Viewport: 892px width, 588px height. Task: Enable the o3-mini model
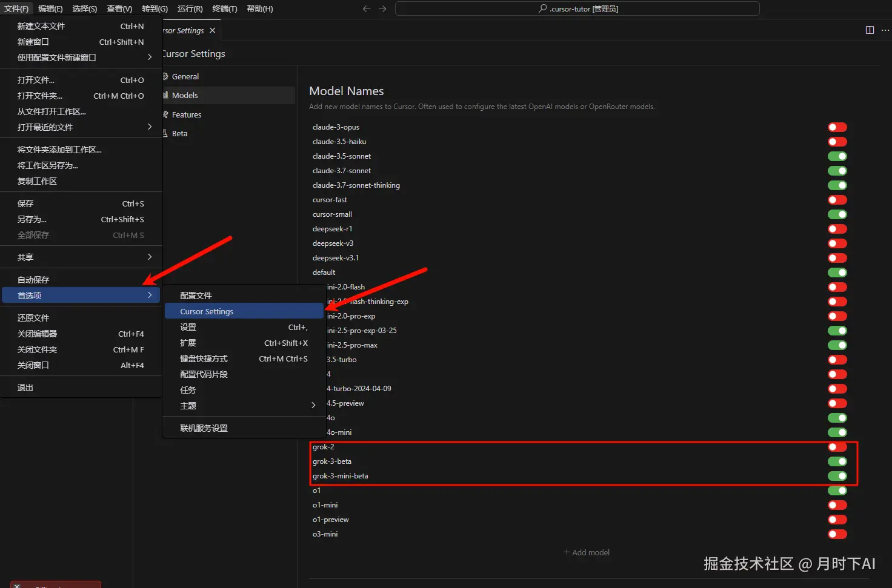pos(837,534)
